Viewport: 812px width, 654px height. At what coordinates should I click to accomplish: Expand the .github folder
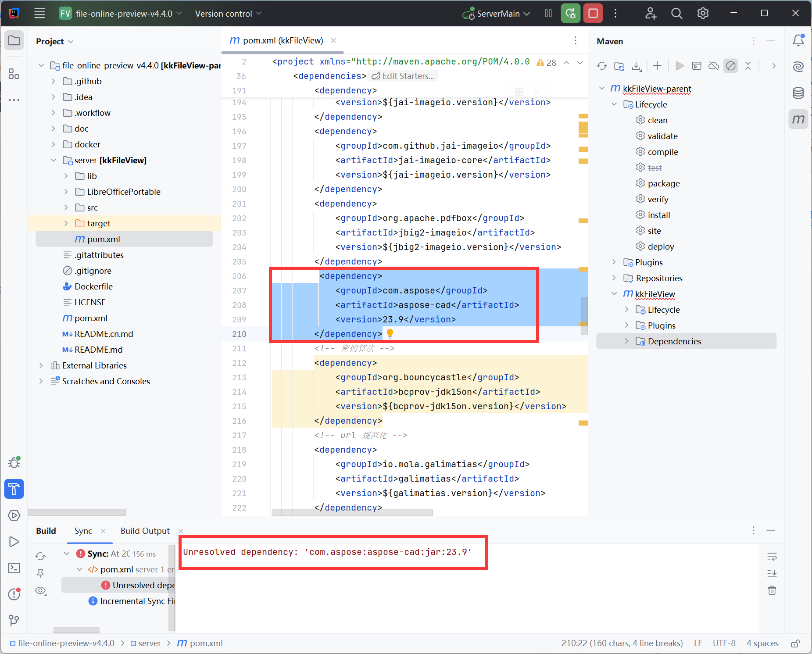pos(54,81)
